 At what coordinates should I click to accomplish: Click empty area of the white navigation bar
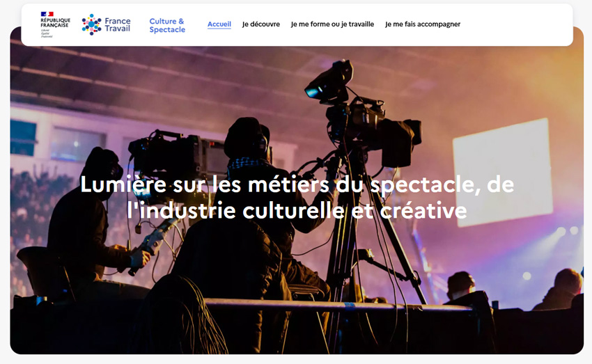[x=517, y=25]
